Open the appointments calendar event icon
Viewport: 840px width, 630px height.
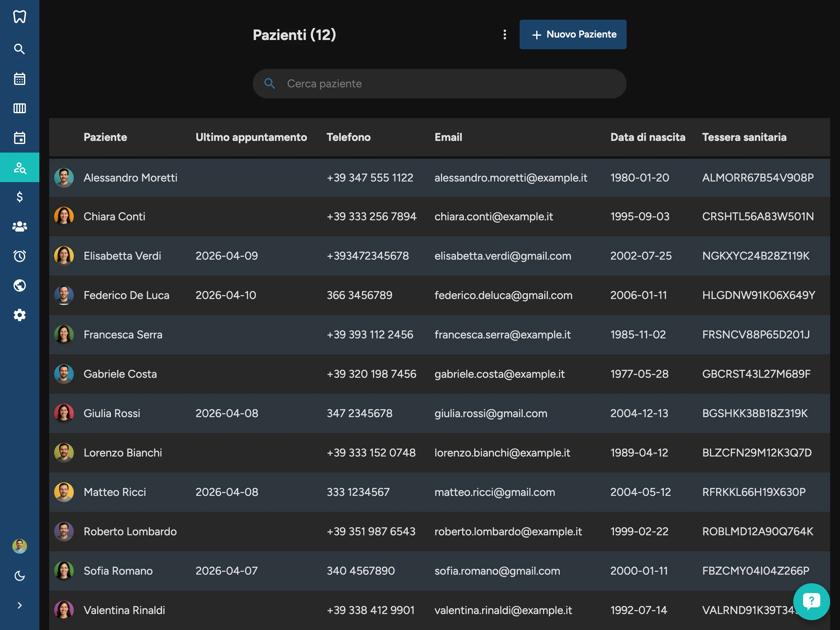coord(19,138)
